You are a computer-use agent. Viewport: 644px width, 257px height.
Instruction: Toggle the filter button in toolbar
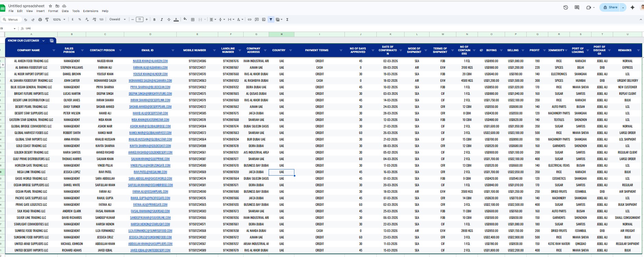pyautogui.click(x=271, y=20)
